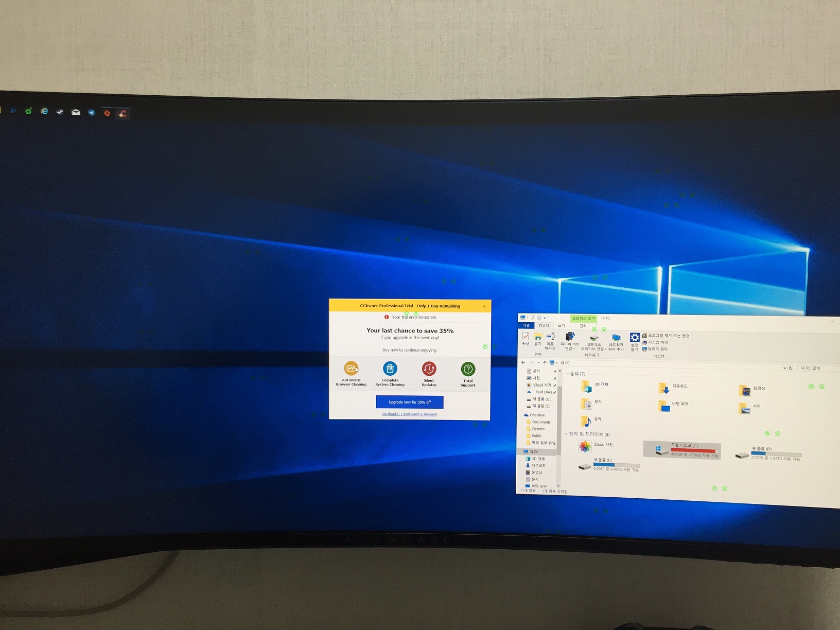Collapse the 장치 및 드라이브 (4) group
Viewport: 840px width, 630px height.
(x=566, y=434)
